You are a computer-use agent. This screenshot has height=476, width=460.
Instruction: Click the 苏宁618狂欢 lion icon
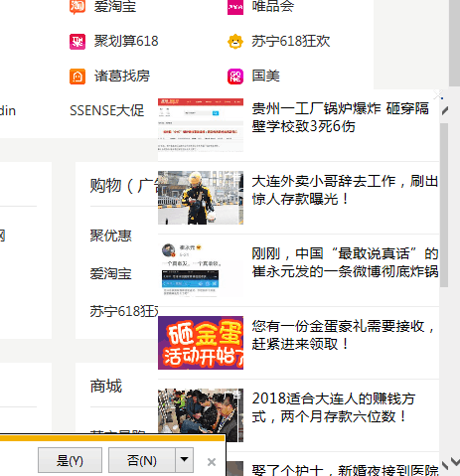(x=235, y=42)
